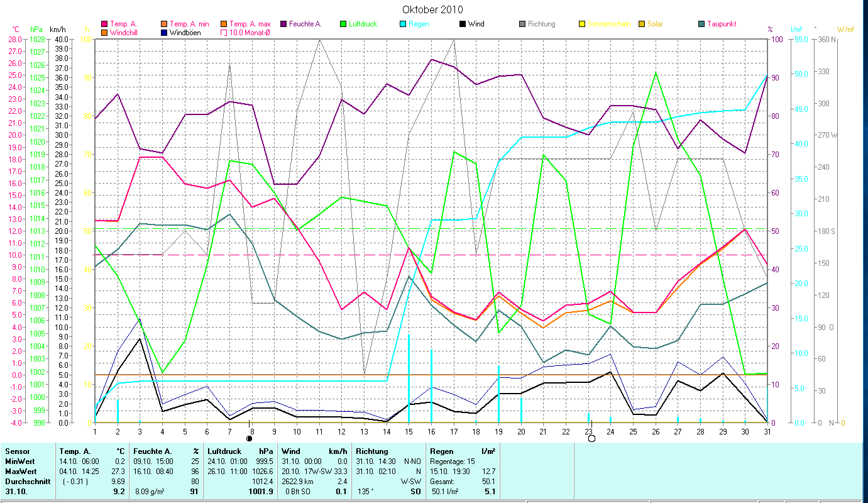
Task: Click the chart title Oktober 2010
Action: tap(432, 9)
